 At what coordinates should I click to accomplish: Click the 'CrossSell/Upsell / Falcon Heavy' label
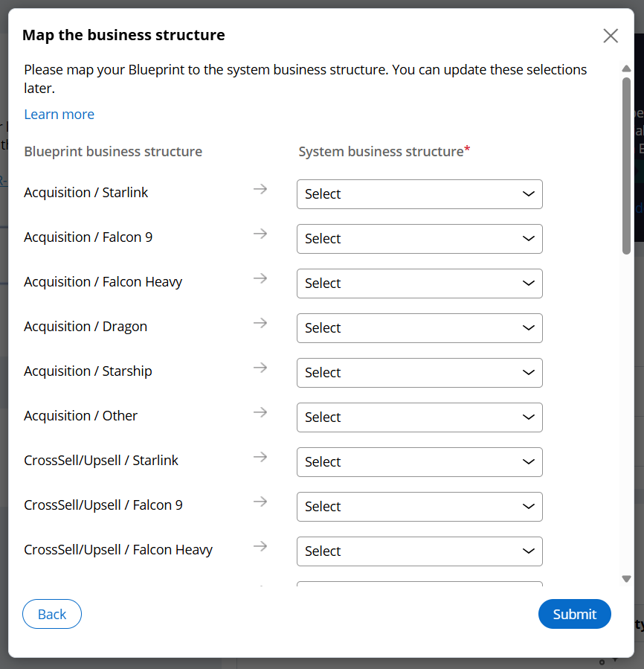coord(118,550)
